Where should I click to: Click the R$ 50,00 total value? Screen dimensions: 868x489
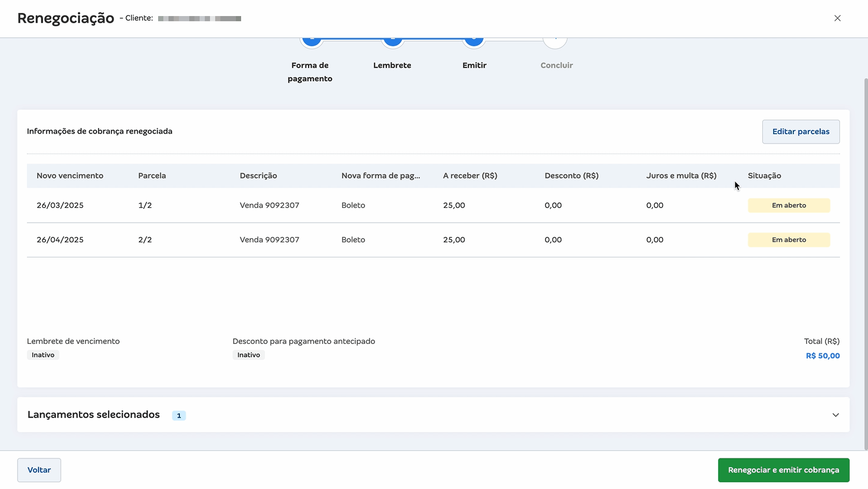[x=822, y=356]
